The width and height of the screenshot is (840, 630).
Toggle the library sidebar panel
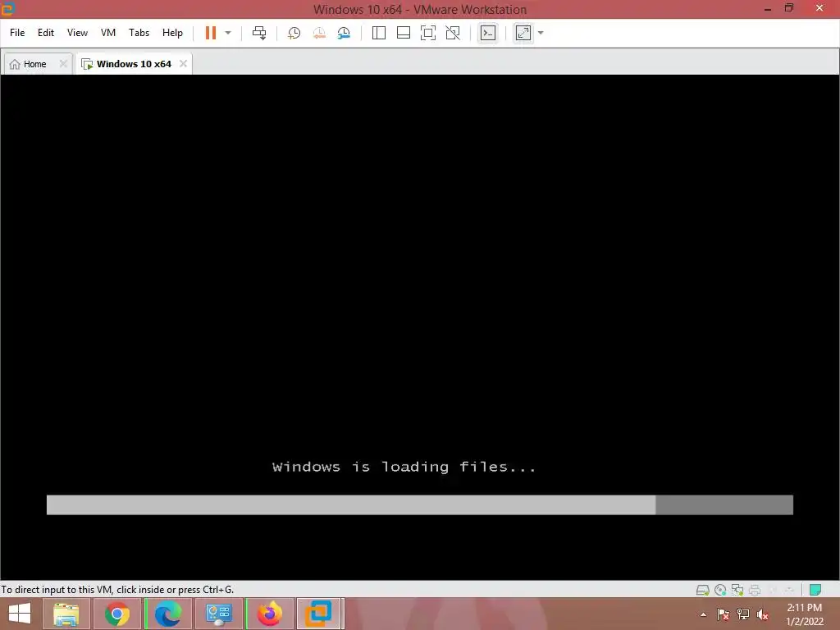click(x=379, y=33)
